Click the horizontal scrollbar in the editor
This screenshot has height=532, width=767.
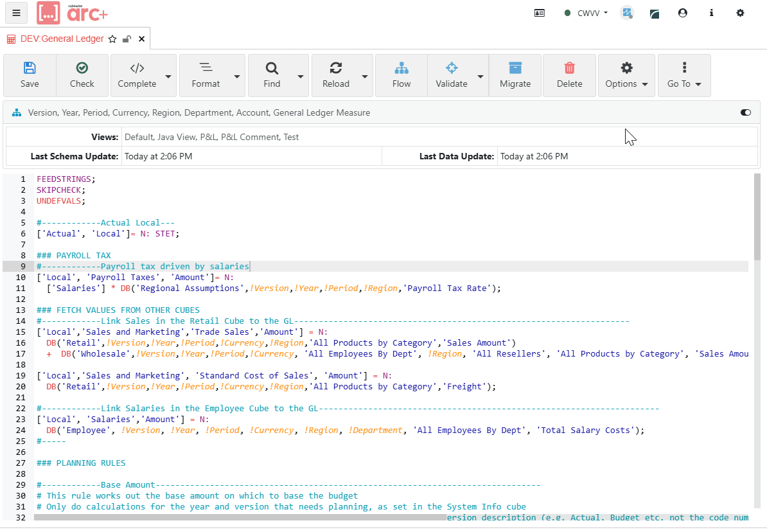pyautogui.click(x=241, y=517)
